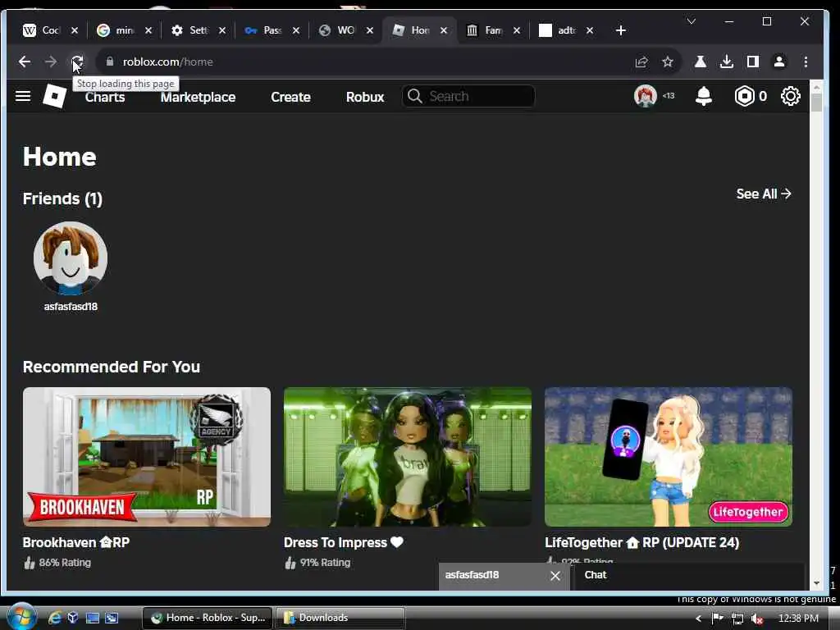Stop loading this page button
840x630 pixels.
tap(77, 62)
